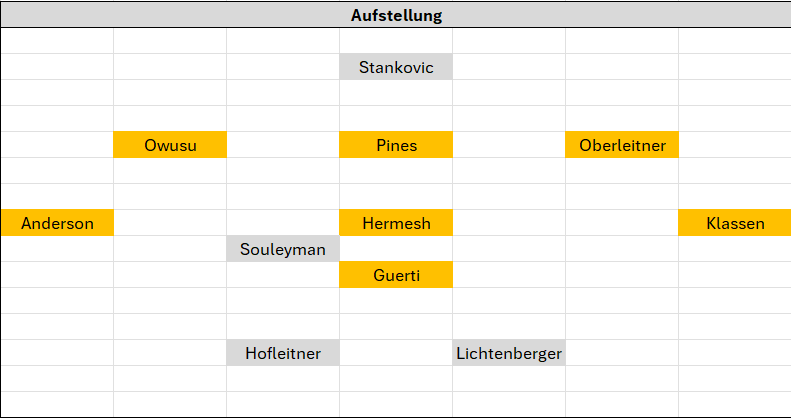The width and height of the screenshot is (791, 418).
Task: Click the Oberleitner cell
Action: pos(622,145)
